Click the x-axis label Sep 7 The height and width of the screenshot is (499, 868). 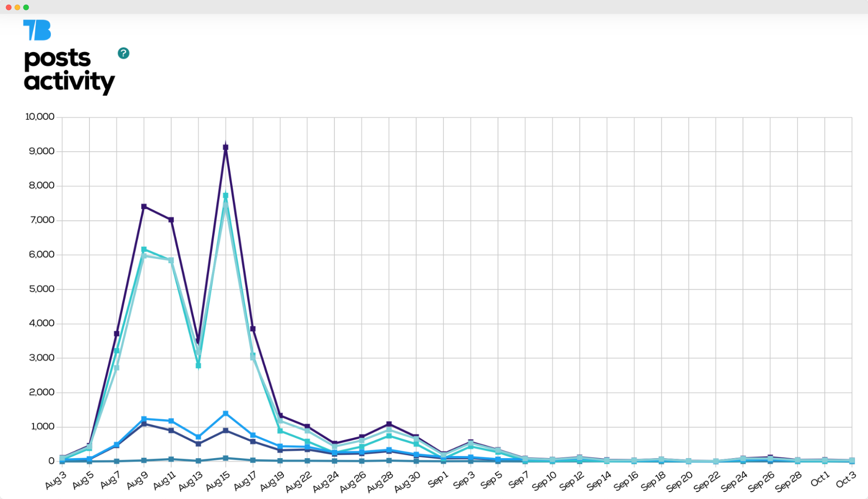[x=519, y=480]
